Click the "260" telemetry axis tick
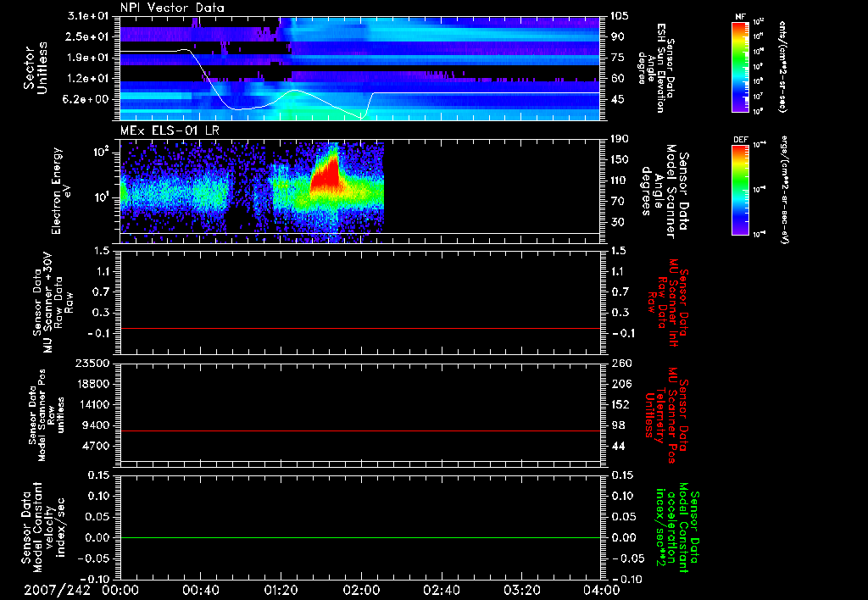 [620, 363]
